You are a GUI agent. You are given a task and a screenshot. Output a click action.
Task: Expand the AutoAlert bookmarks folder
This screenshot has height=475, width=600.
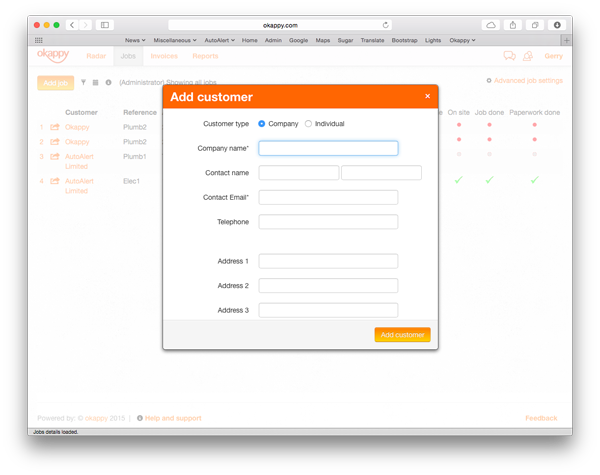(x=220, y=40)
